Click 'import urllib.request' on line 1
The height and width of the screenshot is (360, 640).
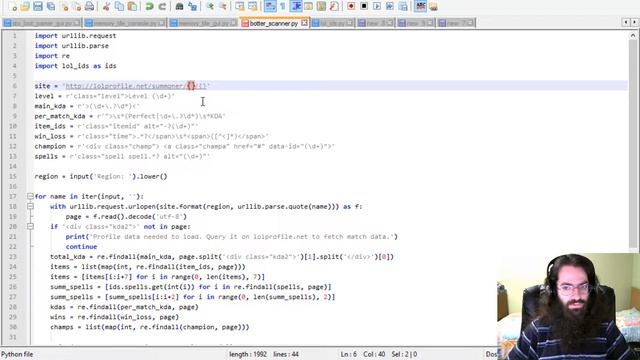76,36
